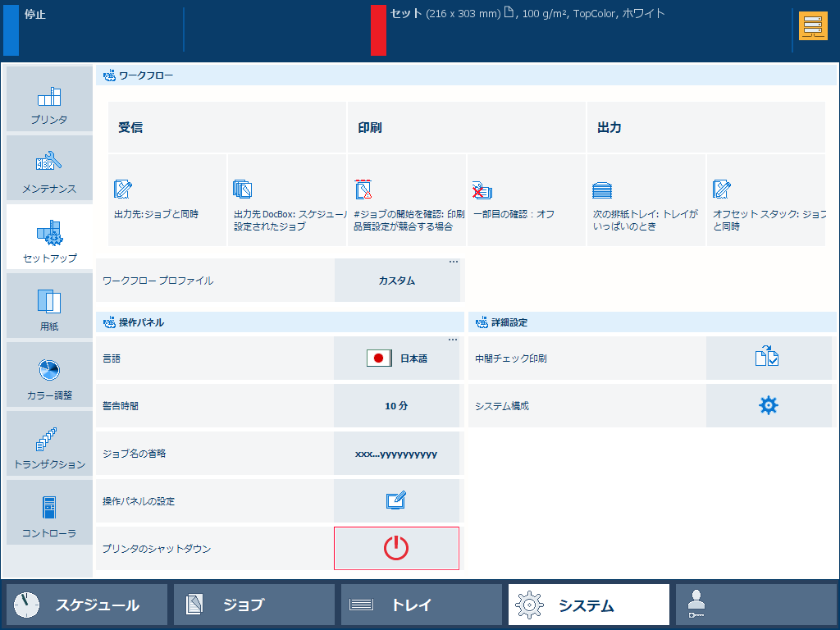Open 次の排紙トレイ workflow tile

[646, 200]
